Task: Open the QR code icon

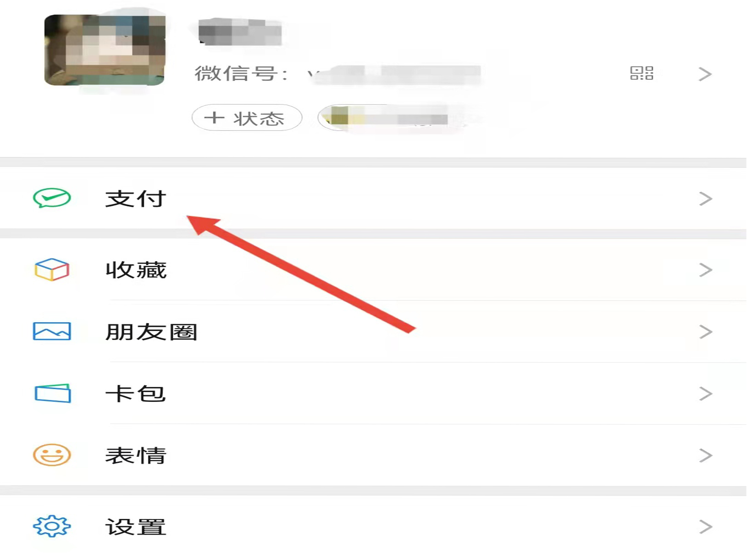Action: click(x=642, y=73)
